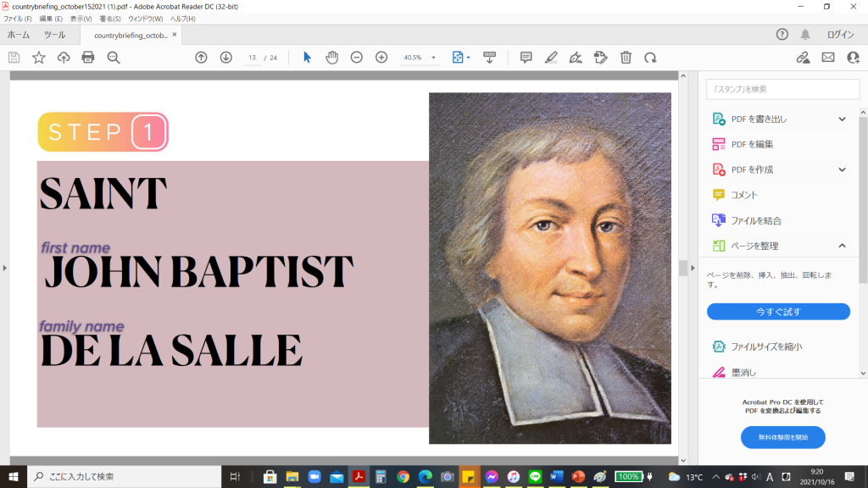Screen dimensions: 868x488
Task: Go to the next page with down arrow
Action: point(225,58)
